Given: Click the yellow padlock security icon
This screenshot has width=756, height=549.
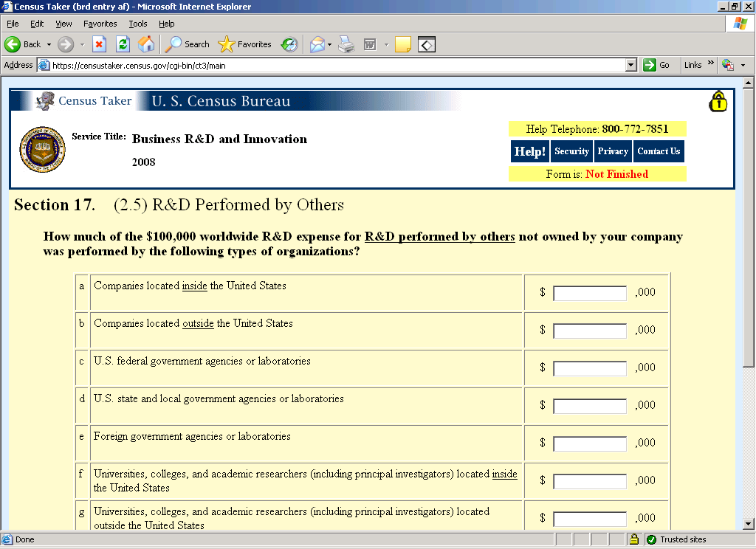Looking at the screenshot, I should coord(718,102).
